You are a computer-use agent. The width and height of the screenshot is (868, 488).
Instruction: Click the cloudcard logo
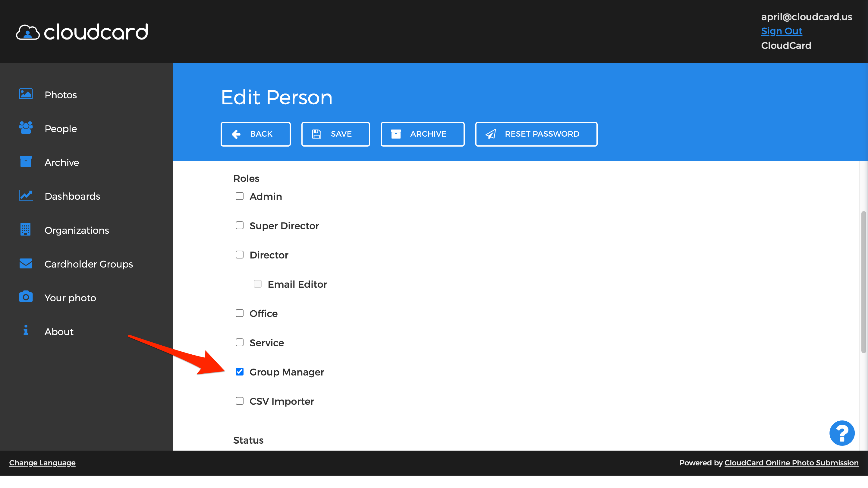point(82,32)
